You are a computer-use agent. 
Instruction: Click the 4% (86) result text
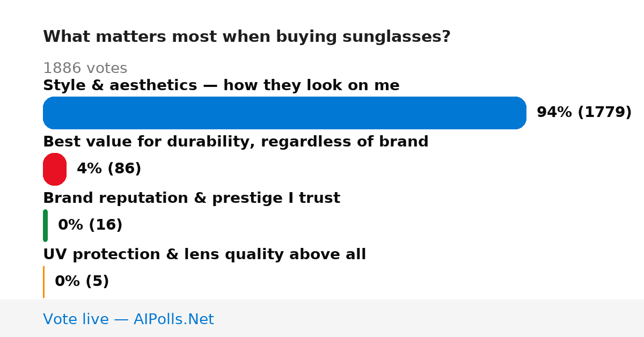(x=109, y=169)
